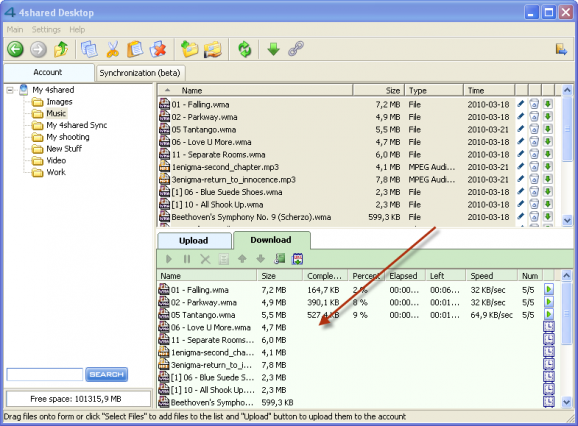Collapse the My 4shared tree node

[x=10, y=90]
